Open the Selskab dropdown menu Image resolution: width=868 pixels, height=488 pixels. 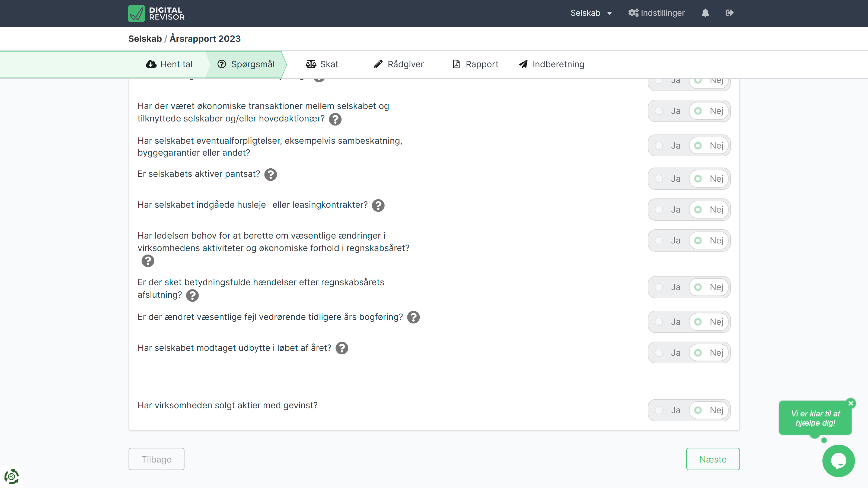click(x=591, y=13)
